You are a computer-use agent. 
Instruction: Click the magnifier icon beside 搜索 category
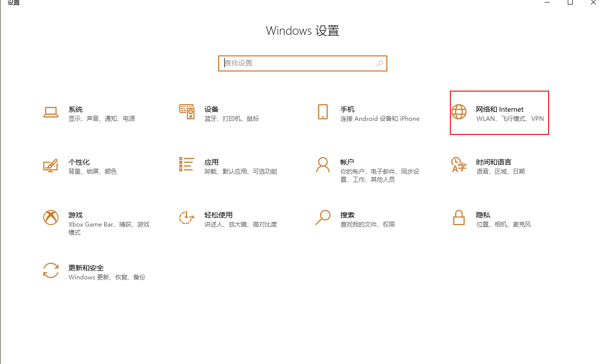point(323,217)
